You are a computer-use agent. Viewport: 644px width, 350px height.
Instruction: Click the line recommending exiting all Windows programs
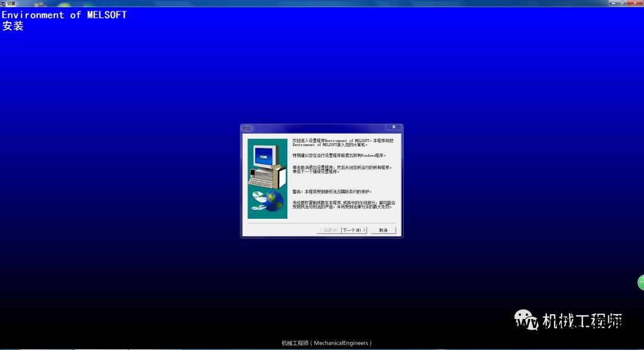[x=339, y=156]
